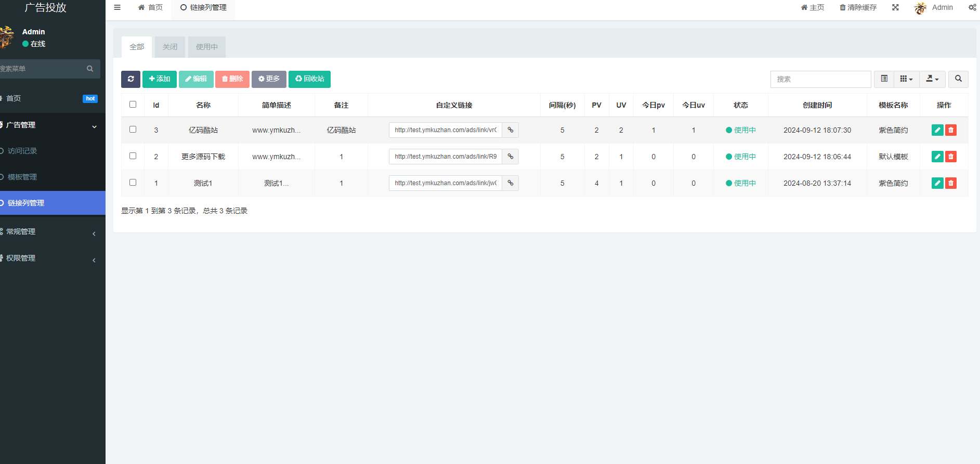Switch to the 关闭 tab
The image size is (980, 464).
170,47
